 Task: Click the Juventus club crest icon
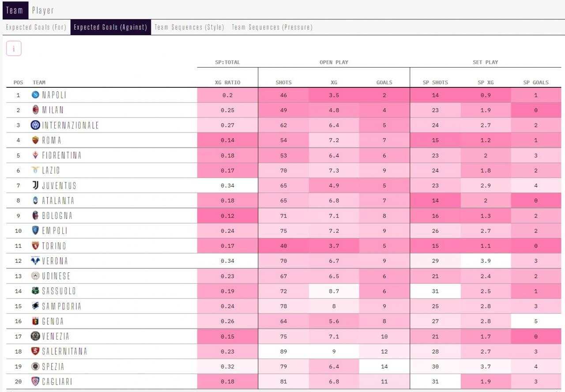click(x=35, y=185)
